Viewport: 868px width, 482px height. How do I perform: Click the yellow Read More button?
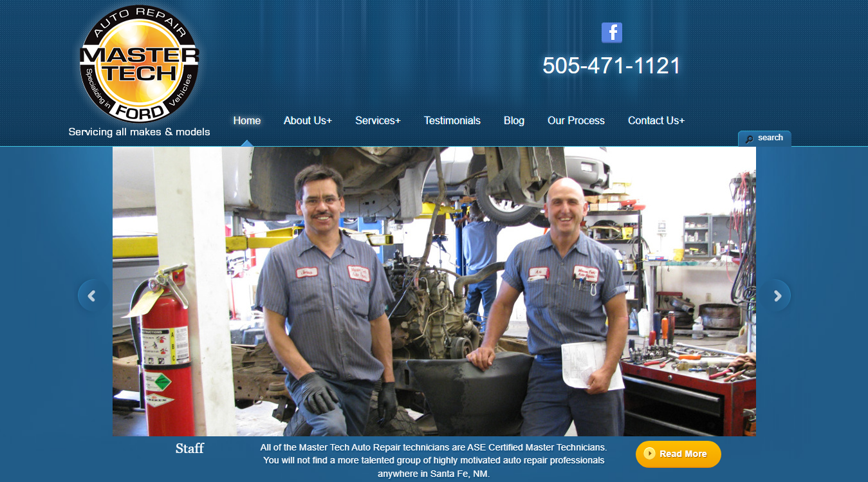pos(678,454)
